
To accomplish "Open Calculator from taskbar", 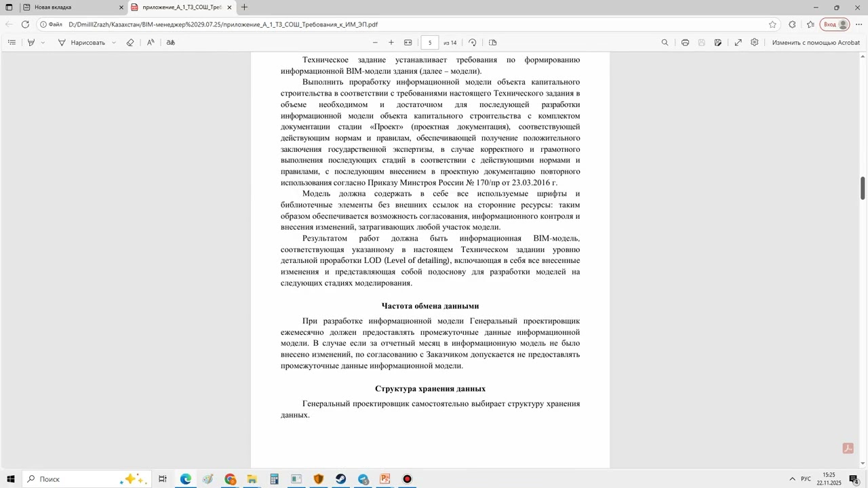I will 274,479.
